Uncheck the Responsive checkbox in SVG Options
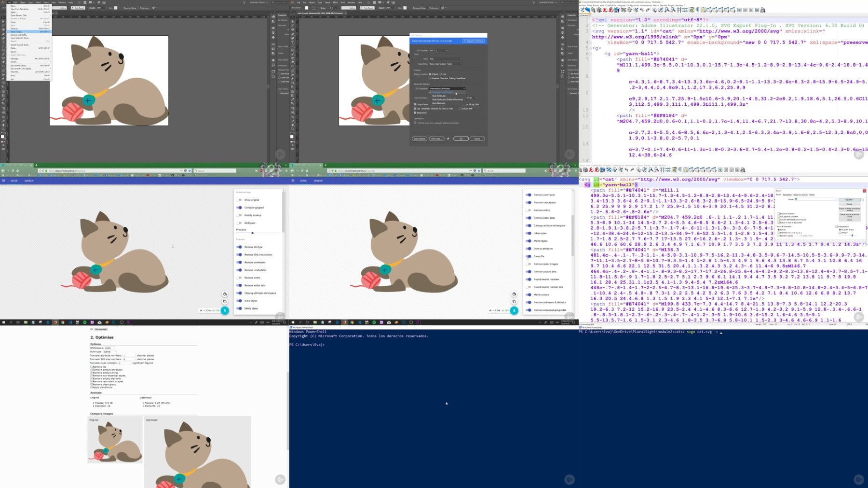 [x=415, y=113]
